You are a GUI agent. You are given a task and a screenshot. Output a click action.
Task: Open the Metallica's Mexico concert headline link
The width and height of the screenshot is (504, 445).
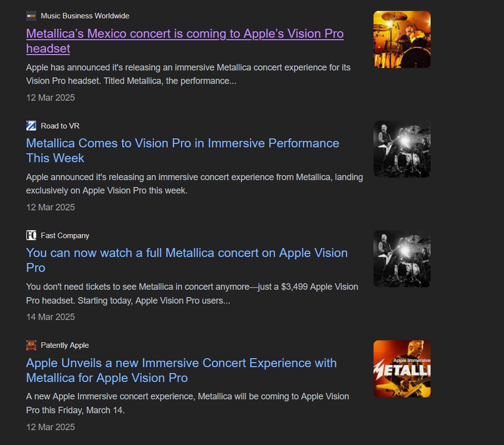click(185, 41)
